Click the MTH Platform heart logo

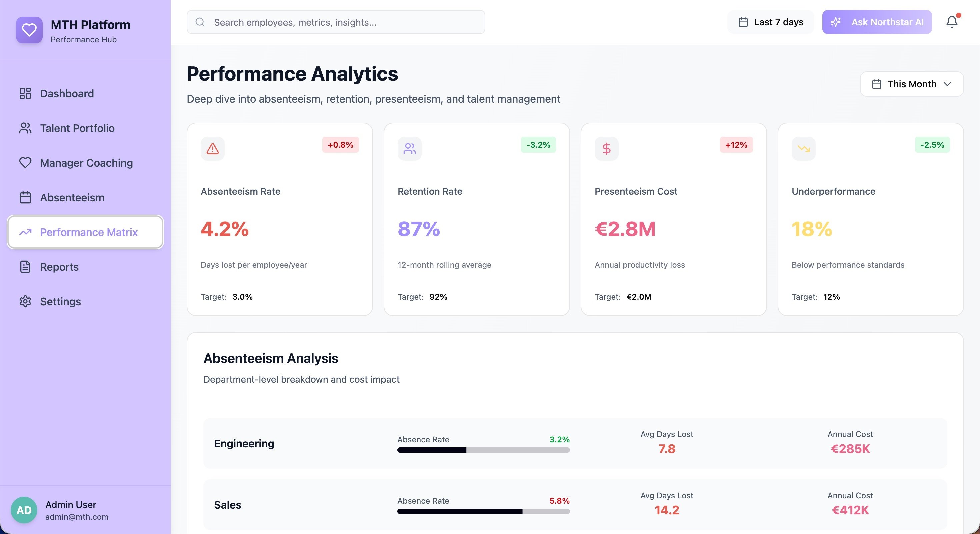(29, 30)
